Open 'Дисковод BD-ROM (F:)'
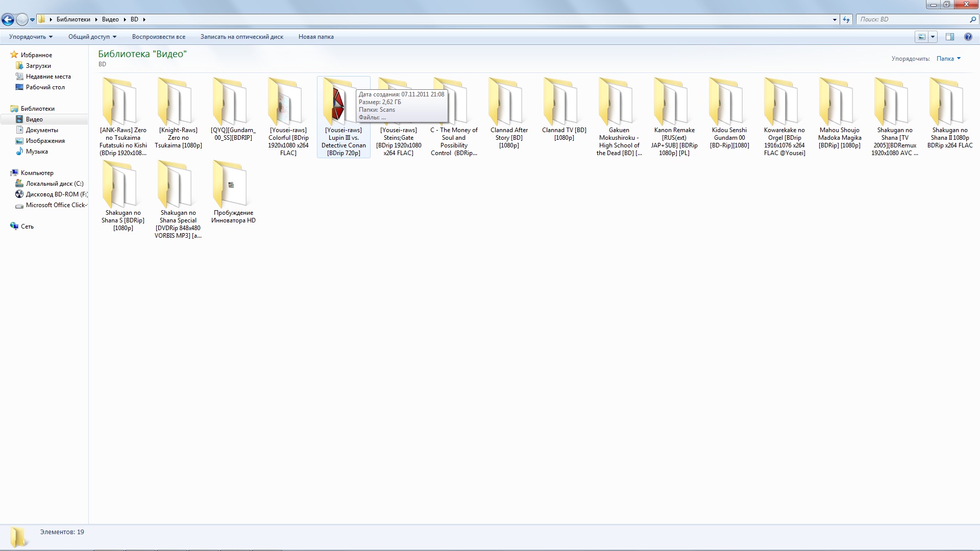 point(56,194)
